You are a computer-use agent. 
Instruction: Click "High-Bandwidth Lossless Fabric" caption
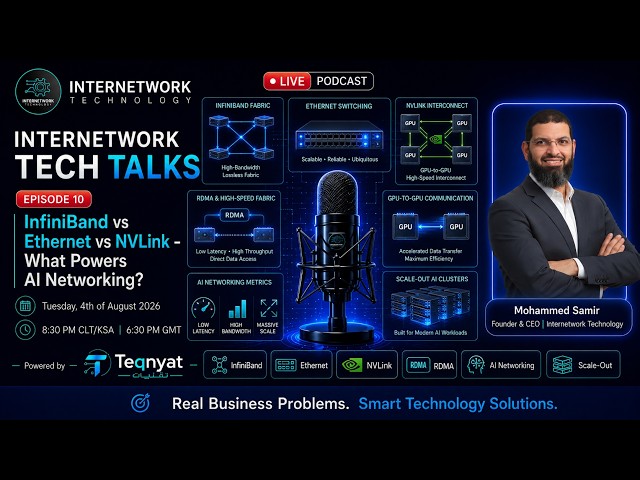coord(241,171)
